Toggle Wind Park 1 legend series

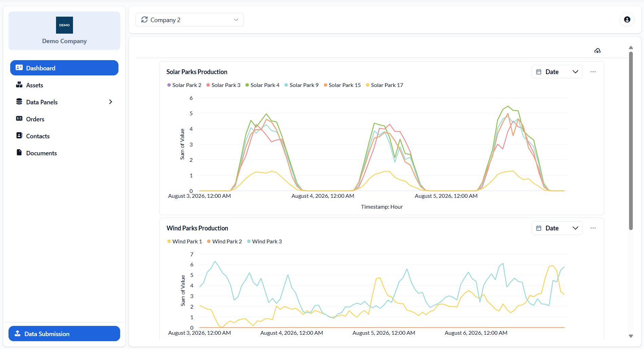(185, 241)
